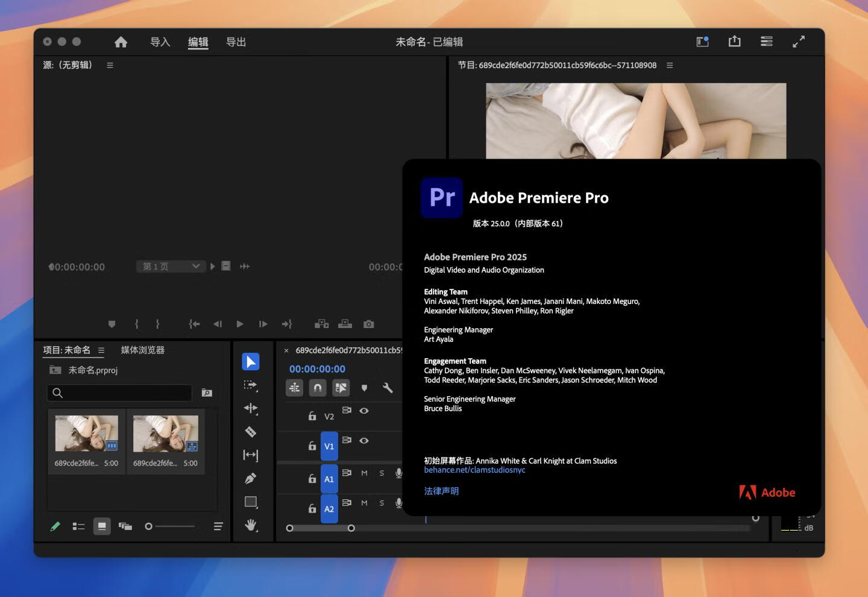Switch to the 导出 tab
Screen dimensions: 868x597
pos(236,42)
